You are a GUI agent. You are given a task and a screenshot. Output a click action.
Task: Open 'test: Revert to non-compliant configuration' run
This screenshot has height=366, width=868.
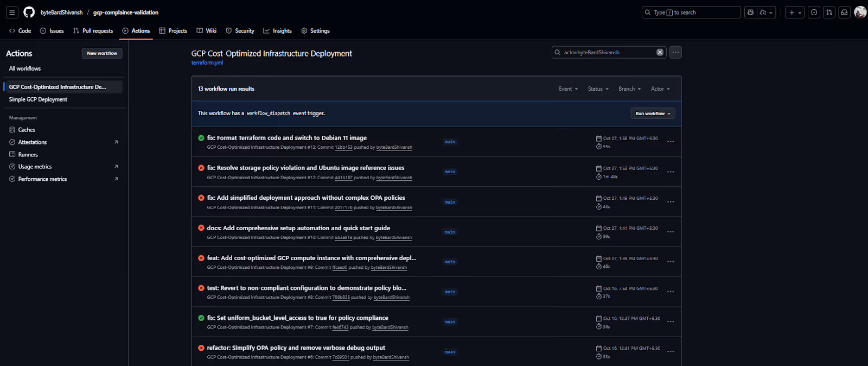pos(307,288)
